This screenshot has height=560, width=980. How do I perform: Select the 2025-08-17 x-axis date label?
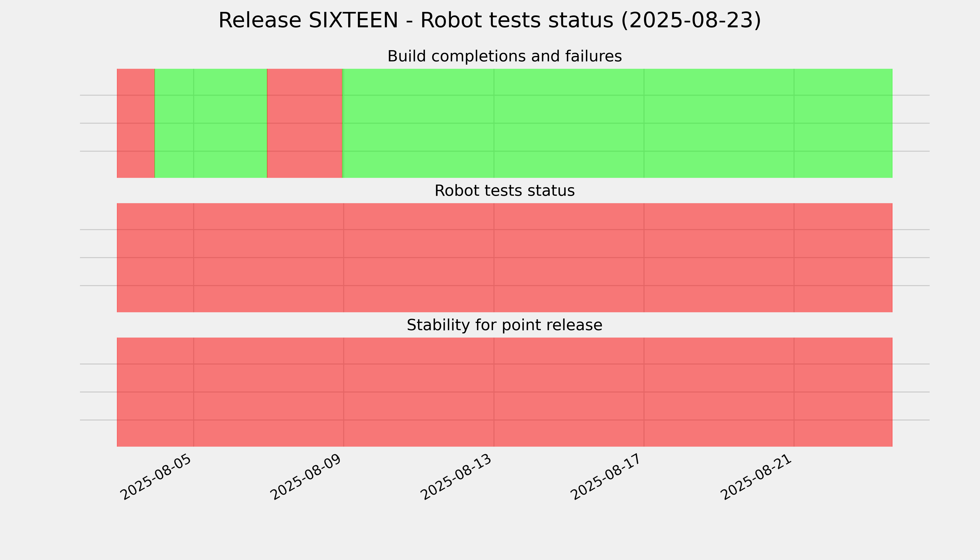click(x=606, y=477)
